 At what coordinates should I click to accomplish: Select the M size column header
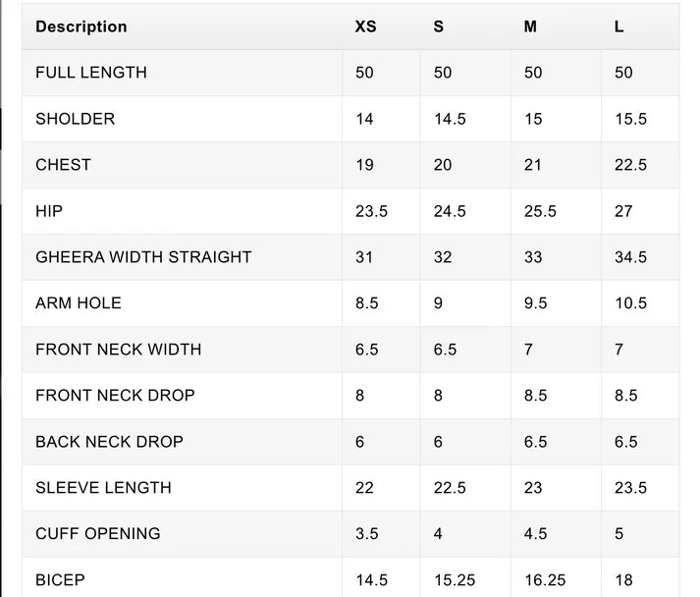pyautogui.click(x=530, y=27)
